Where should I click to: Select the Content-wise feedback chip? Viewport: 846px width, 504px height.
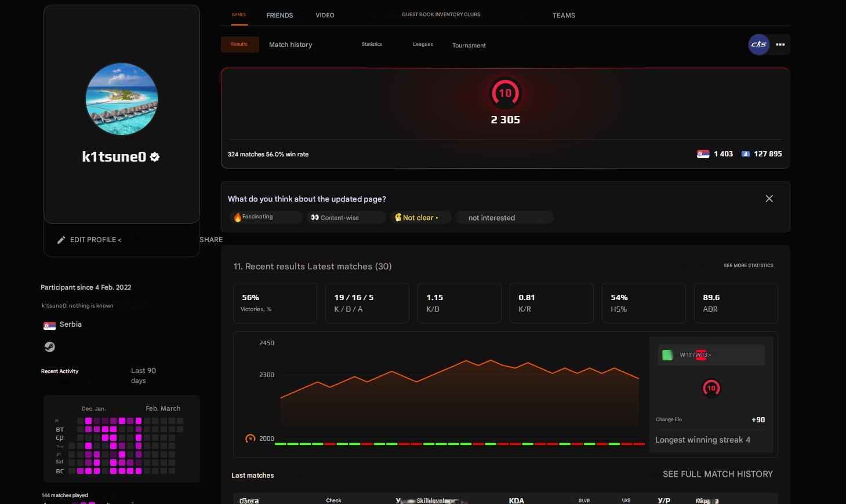(x=346, y=217)
